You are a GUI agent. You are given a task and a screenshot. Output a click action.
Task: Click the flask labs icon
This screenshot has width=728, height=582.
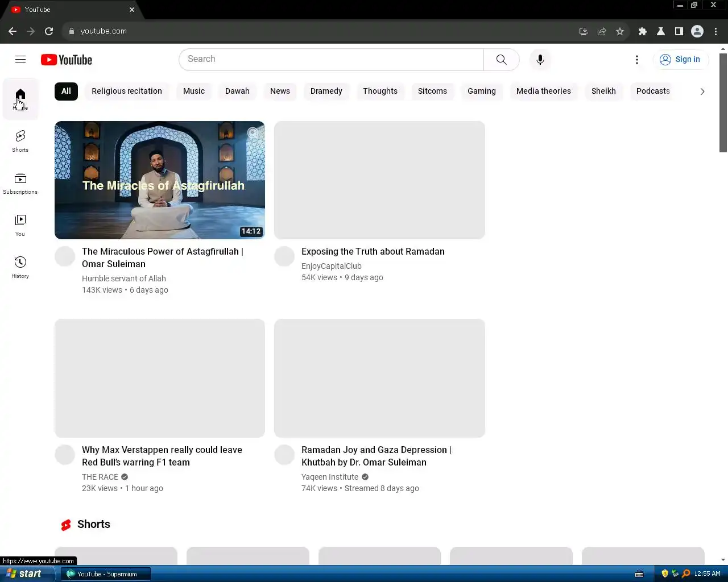coord(661,31)
